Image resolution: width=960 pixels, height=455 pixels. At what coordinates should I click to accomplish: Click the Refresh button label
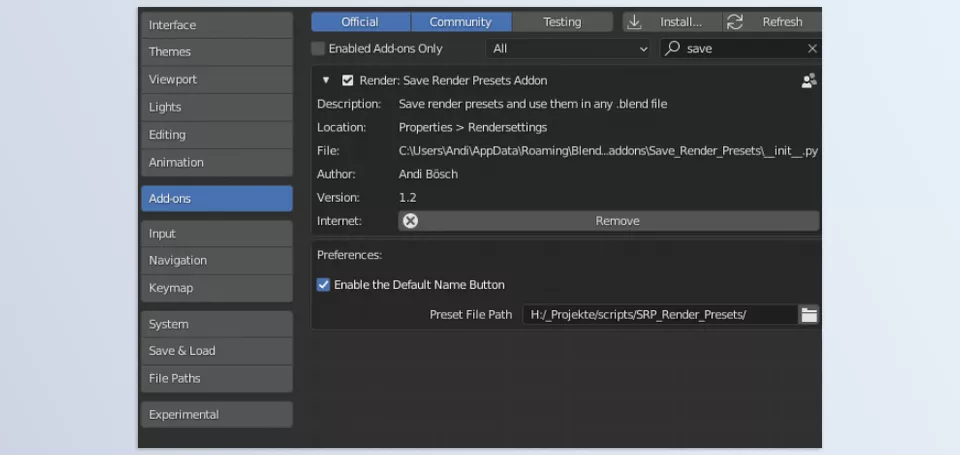tap(782, 22)
